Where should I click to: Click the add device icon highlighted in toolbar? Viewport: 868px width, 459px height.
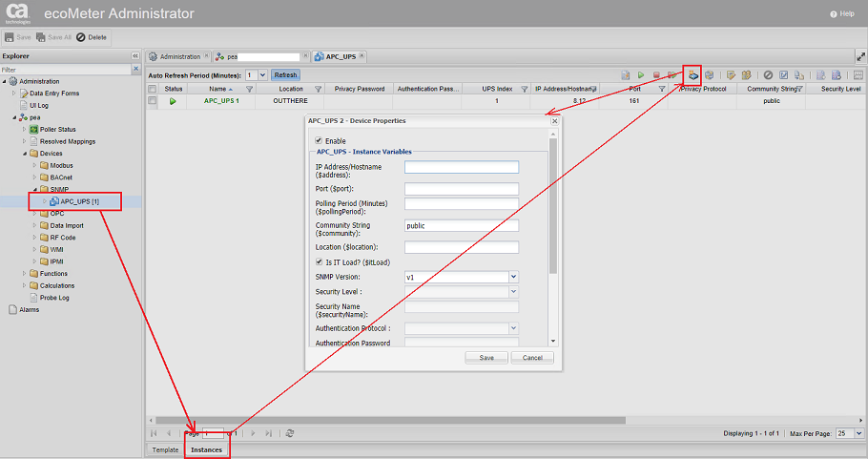click(693, 74)
